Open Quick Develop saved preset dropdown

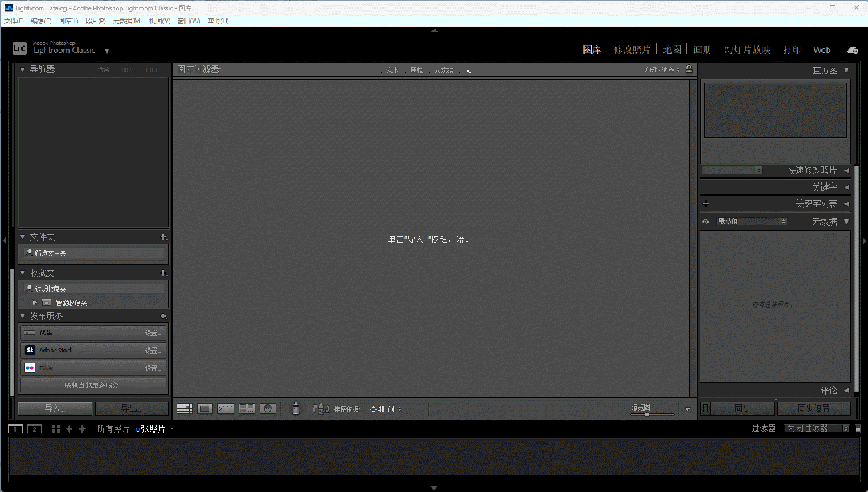pos(732,170)
